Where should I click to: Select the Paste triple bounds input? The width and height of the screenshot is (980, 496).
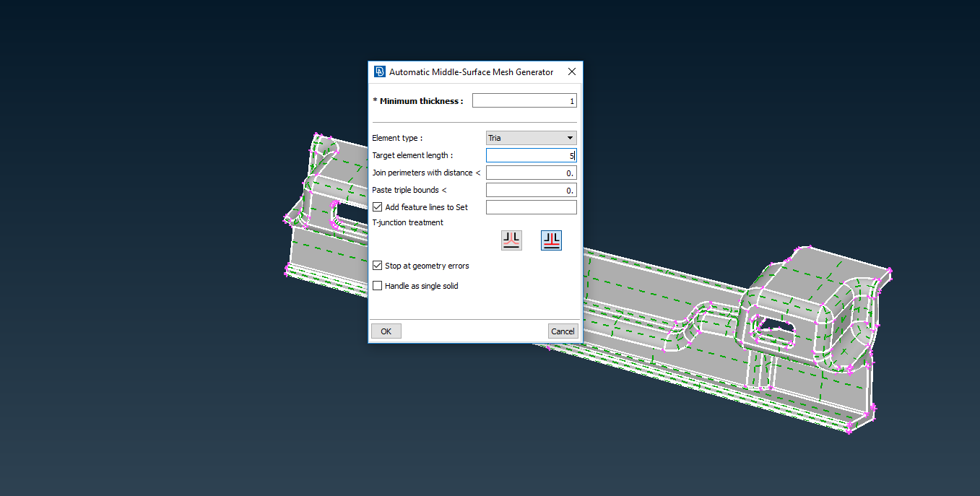(x=531, y=190)
